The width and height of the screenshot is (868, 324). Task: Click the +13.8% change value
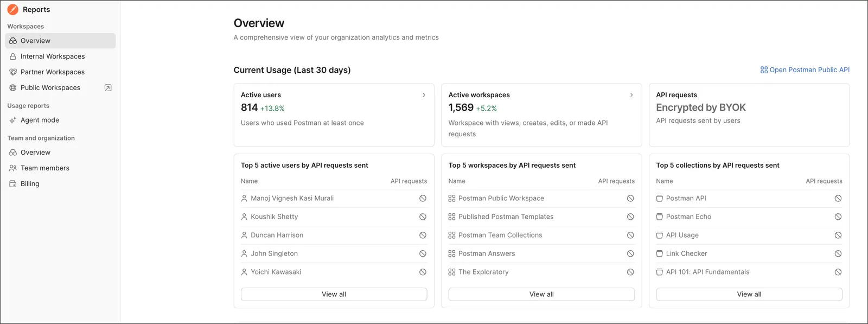(272, 109)
